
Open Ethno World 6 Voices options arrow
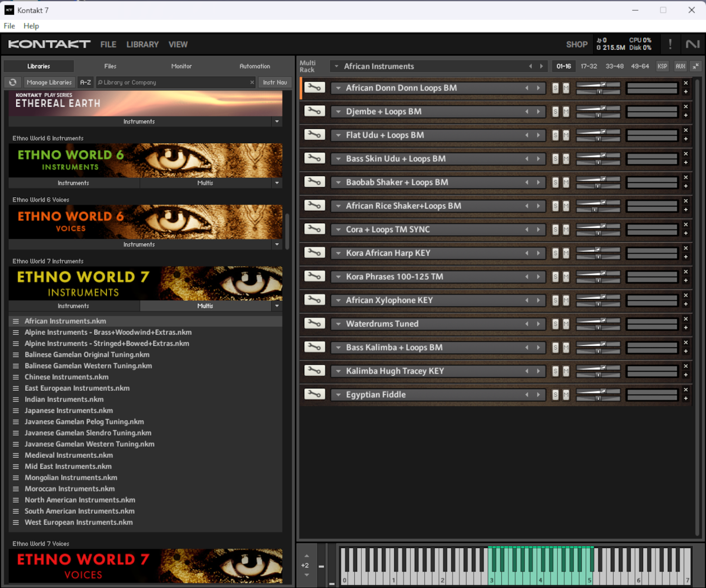(277, 244)
